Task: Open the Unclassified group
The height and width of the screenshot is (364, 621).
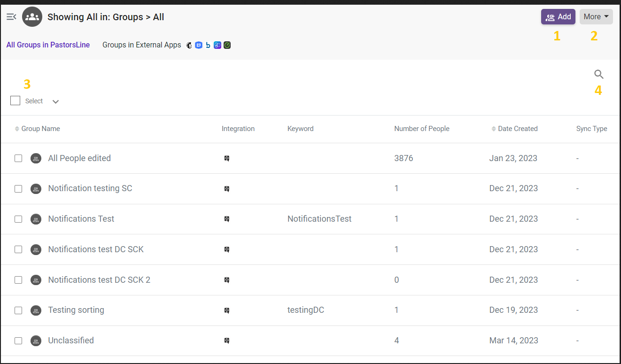Action: click(x=71, y=341)
